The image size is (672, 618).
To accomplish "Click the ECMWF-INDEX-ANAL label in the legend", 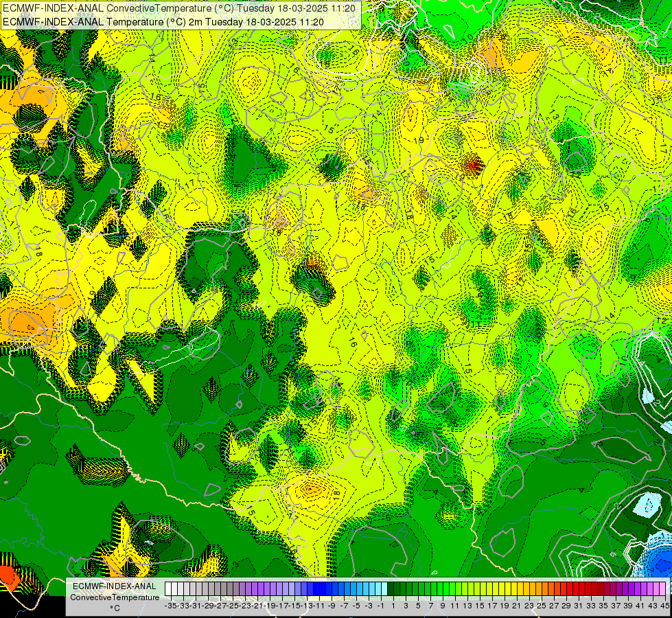I will 115,586.
